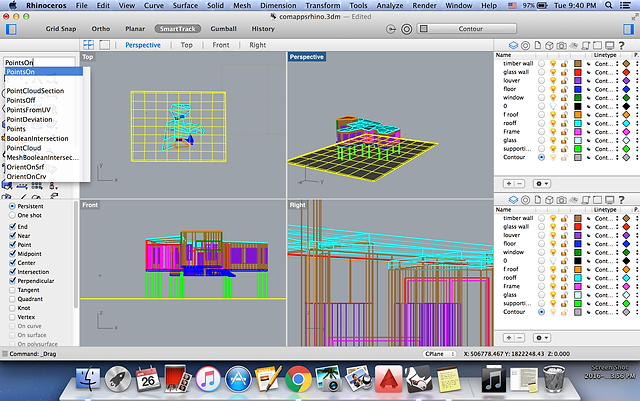Uncheck the Midpoint object snap

[11, 254]
